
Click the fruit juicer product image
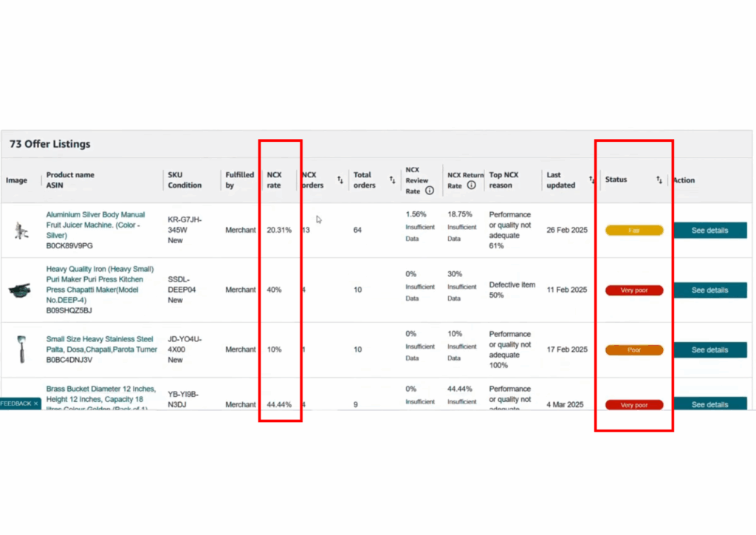(19, 231)
